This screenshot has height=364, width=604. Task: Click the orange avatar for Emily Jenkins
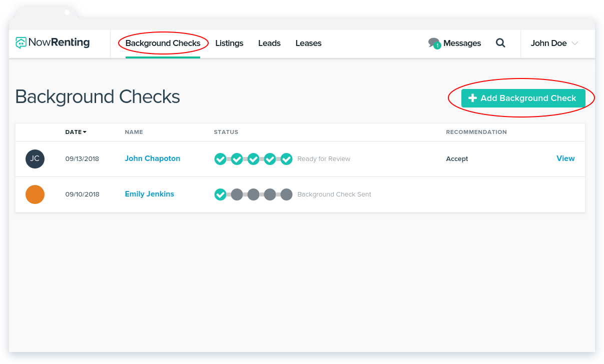(35, 194)
